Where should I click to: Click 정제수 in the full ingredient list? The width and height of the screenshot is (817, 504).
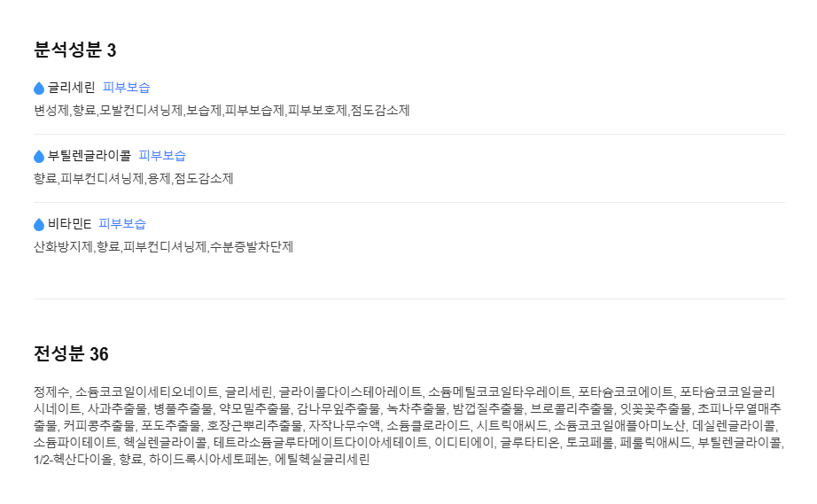pyautogui.click(x=51, y=392)
